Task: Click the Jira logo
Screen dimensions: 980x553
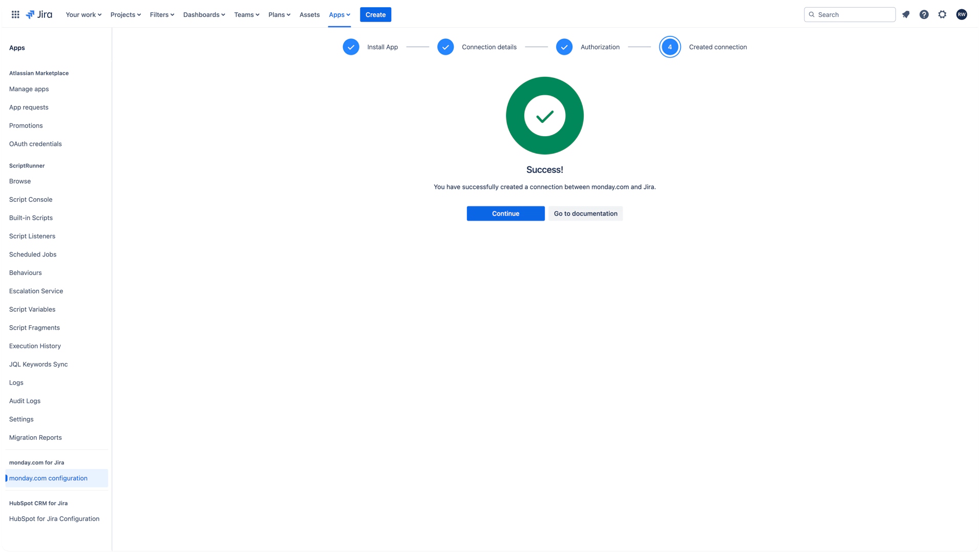Action: pyautogui.click(x=39, y=14)
